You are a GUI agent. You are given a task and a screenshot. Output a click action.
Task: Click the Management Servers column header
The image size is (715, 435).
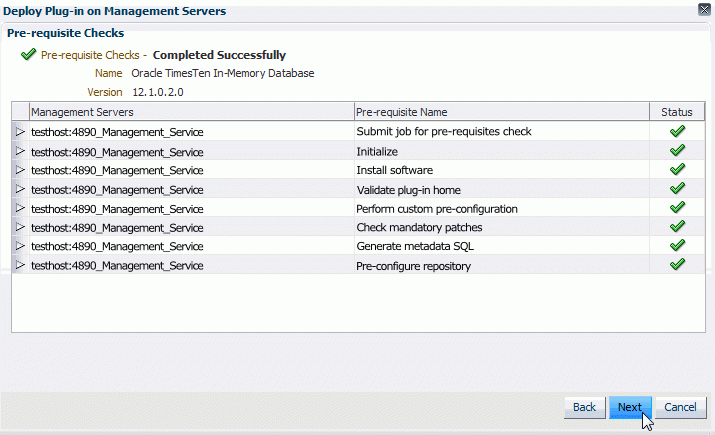192,112
